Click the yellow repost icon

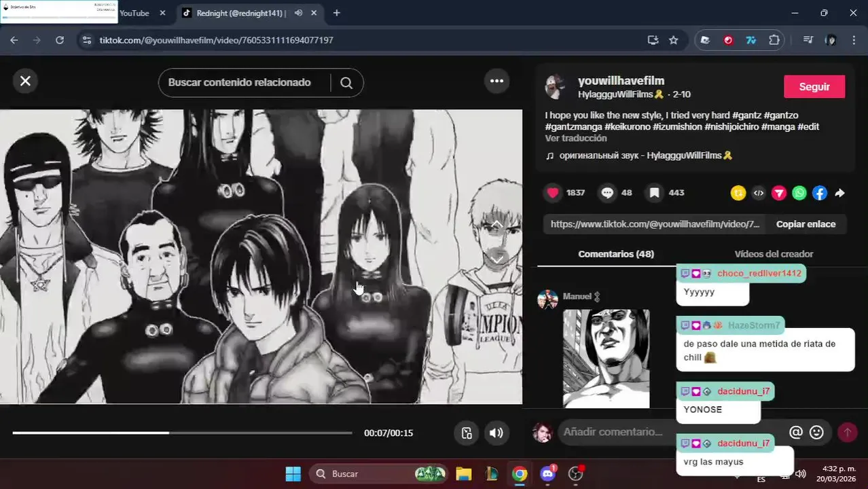[x=738, y=193]
